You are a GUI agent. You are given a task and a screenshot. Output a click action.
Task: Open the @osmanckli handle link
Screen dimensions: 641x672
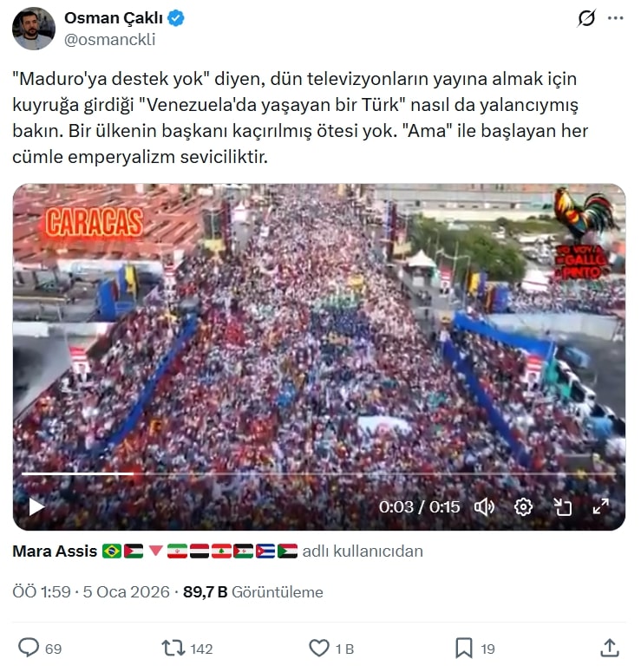click(110, 39)
